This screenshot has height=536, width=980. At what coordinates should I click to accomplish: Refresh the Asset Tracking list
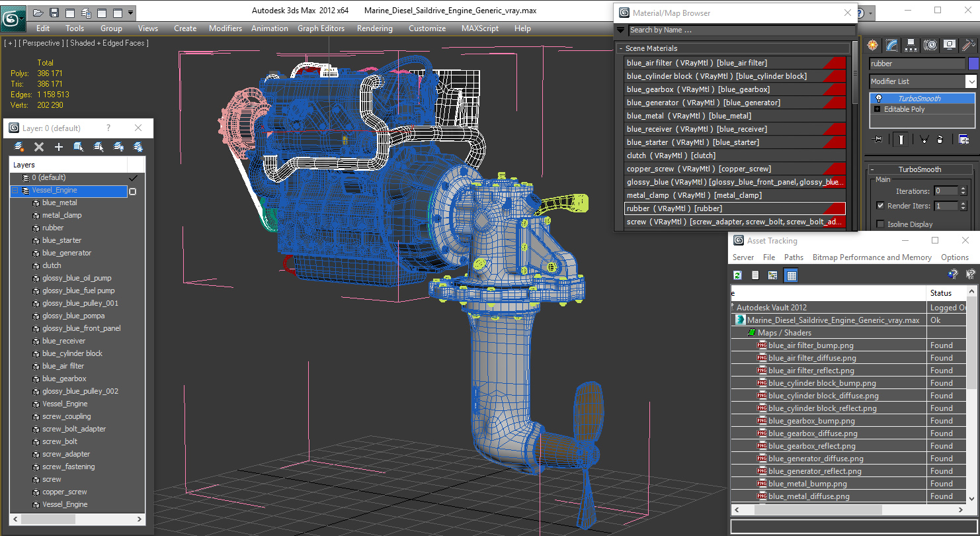tap(737, 275)
